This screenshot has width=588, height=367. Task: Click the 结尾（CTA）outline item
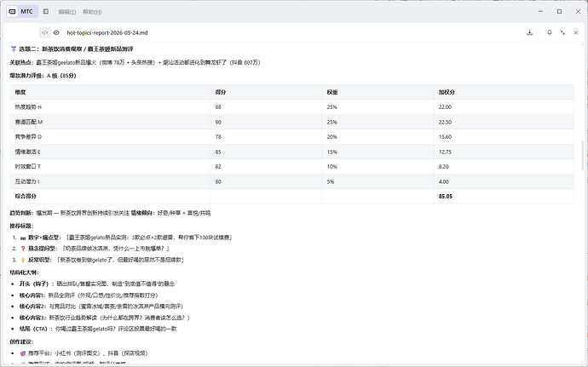pyautogui.click(x=98, y=329)
